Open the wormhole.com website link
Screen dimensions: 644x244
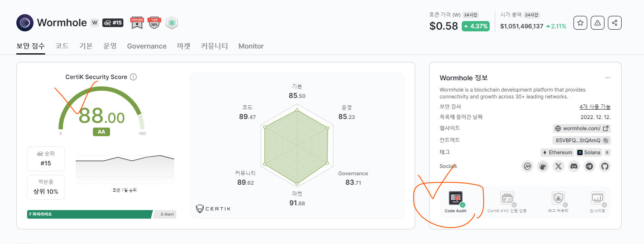click(582, 128)
